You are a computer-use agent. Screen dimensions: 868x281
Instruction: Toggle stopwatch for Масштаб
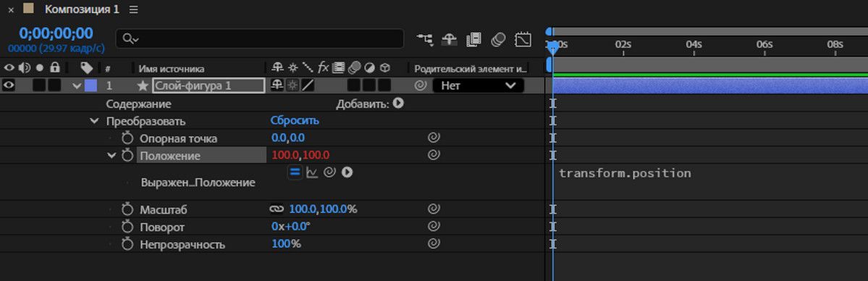(x=128, y=209)
